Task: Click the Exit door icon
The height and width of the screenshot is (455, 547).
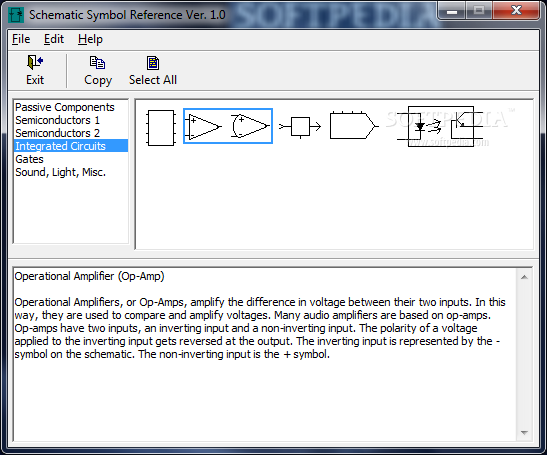Action: tap(35, 62)
